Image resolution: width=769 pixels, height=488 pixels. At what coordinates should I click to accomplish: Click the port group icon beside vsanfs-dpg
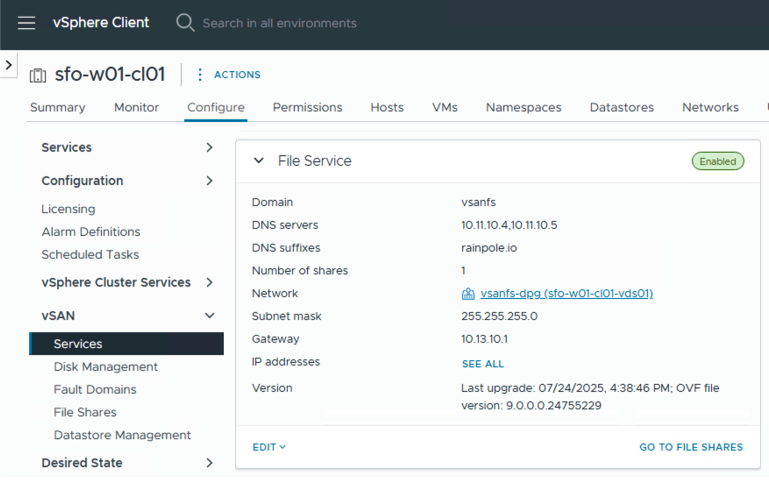click(468, 294)
